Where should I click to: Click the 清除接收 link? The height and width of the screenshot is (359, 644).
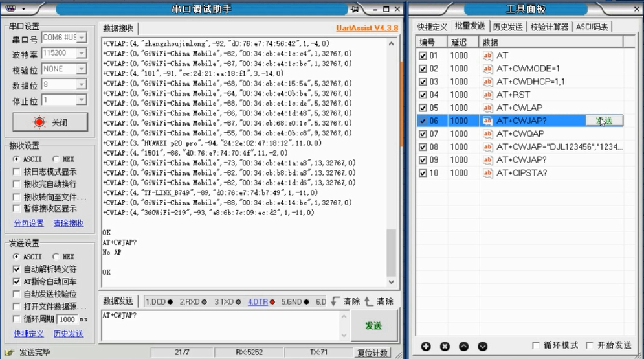68,223
